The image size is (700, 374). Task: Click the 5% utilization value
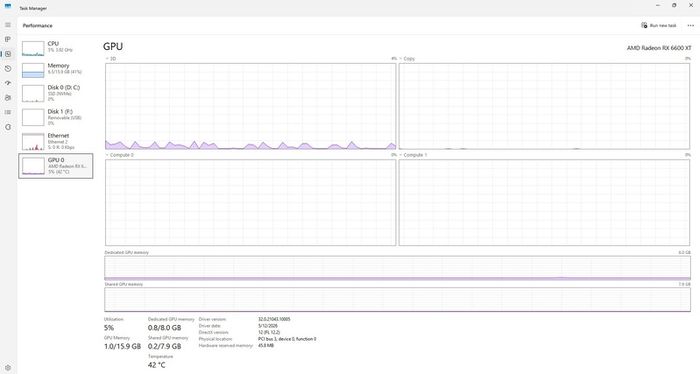click(x=109, y=328)
